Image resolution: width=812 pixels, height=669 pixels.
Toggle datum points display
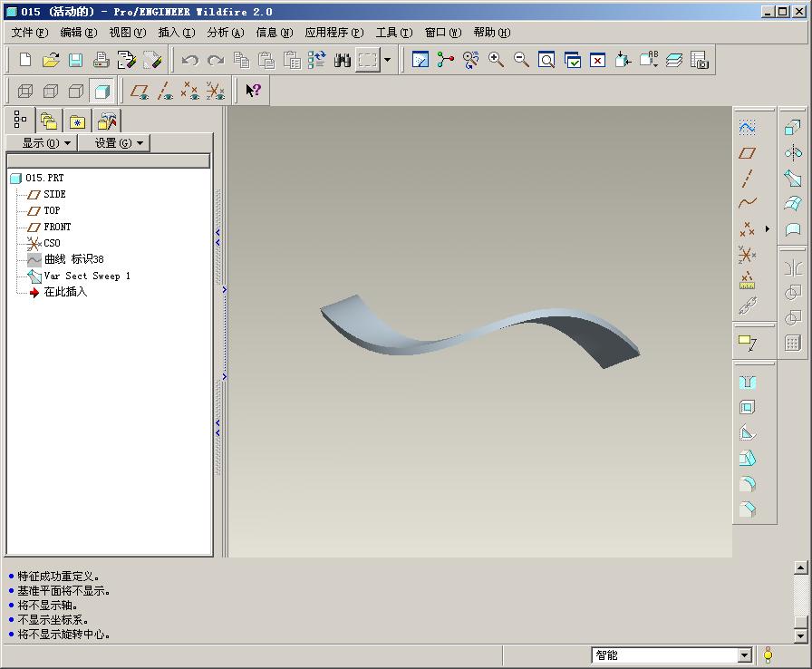[x=189, y=92]
